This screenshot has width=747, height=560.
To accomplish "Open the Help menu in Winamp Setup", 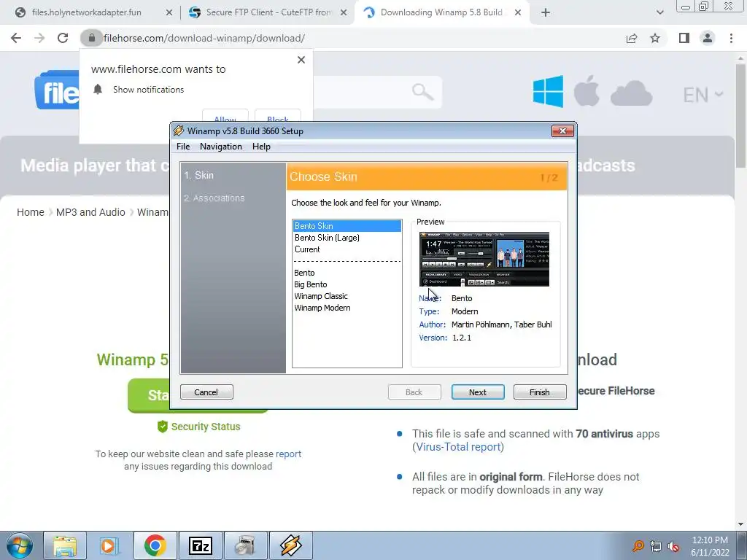I will [261, 146].
